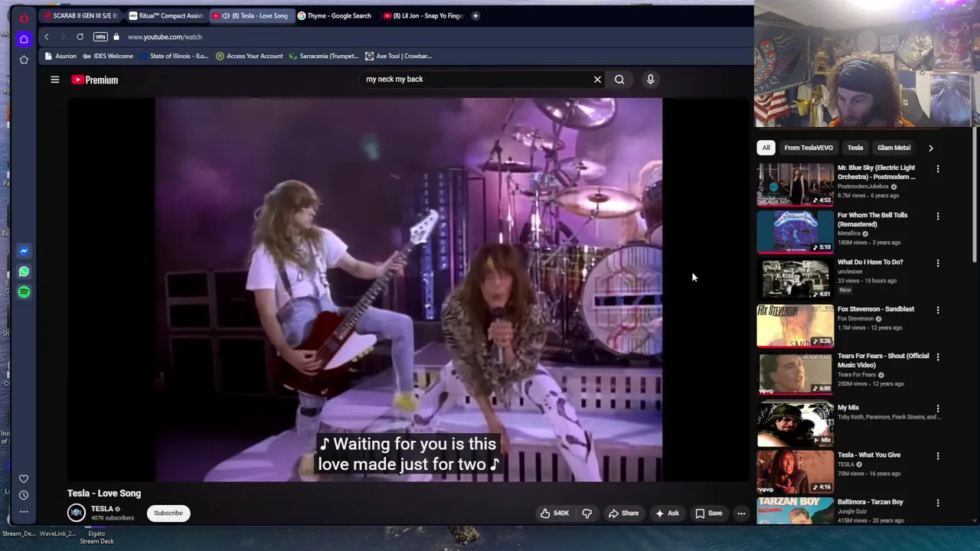Open For Whom The Bell Tolls thumbnail
Screen dimensions: 980x551
(x=795, y=231)
